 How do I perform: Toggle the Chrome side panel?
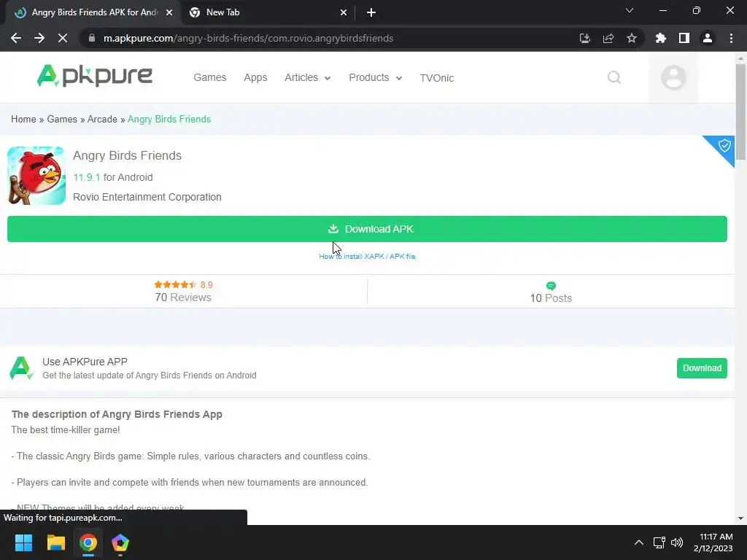684,38
